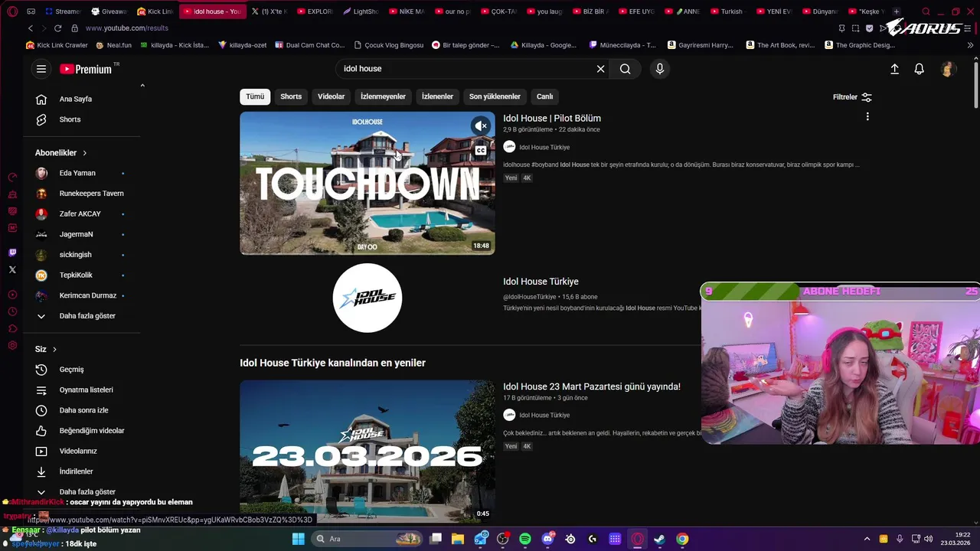Viewport: 980px width, 551px height.
Task: Open Discord from the taskbar
Action: 547,539
